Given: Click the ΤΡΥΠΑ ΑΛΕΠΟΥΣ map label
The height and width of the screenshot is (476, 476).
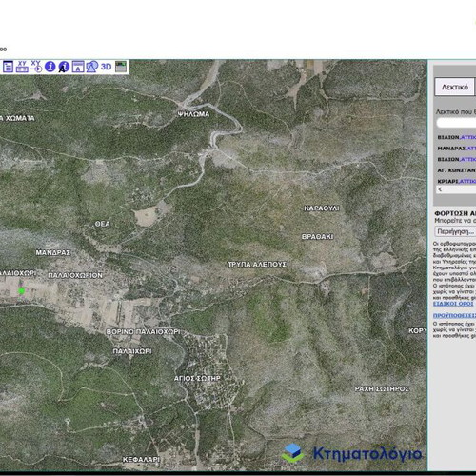Looking at the screenshot, I should pyautogui.click(x=257, y=265).
